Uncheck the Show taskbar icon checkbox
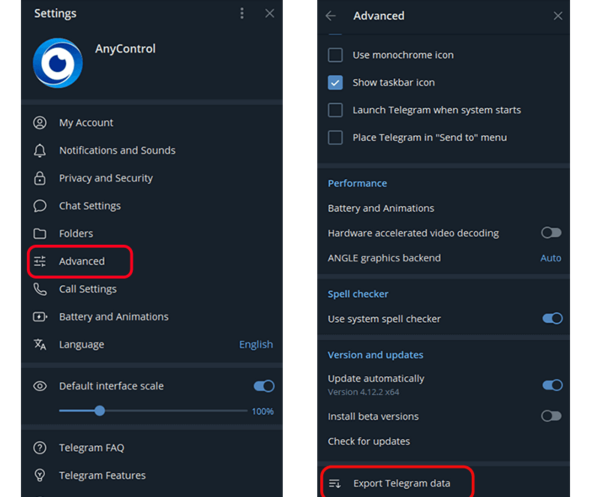The height and width of the screenshot is (497, 600). point(335,83)
